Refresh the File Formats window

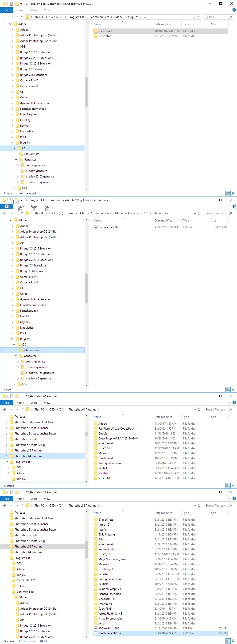pyautogui.click(x=199, y=213)
